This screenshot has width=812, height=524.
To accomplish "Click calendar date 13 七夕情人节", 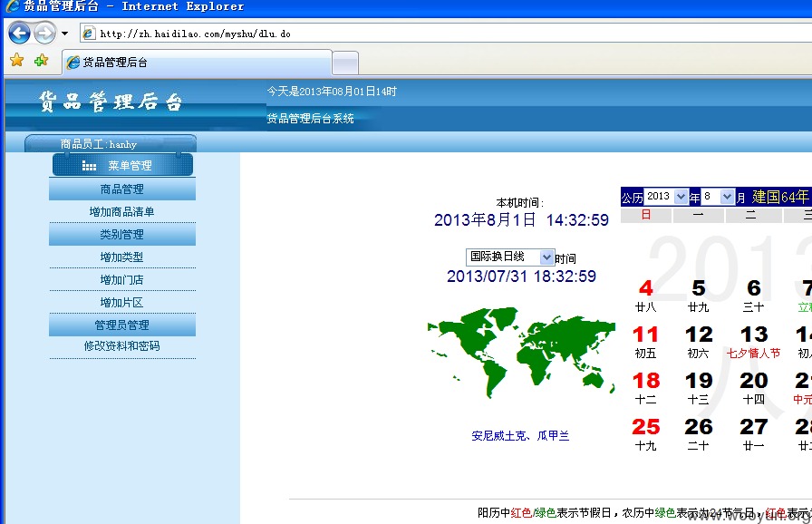I will click(753, 342).
